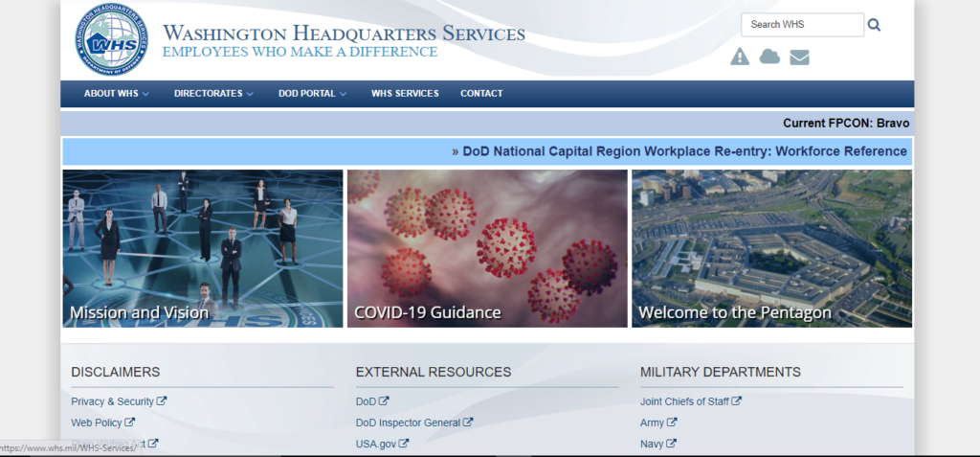Click external-link icon beside DoD Inspector General
Viewport: 980px width, 457px height.
[x=468, y=423]
